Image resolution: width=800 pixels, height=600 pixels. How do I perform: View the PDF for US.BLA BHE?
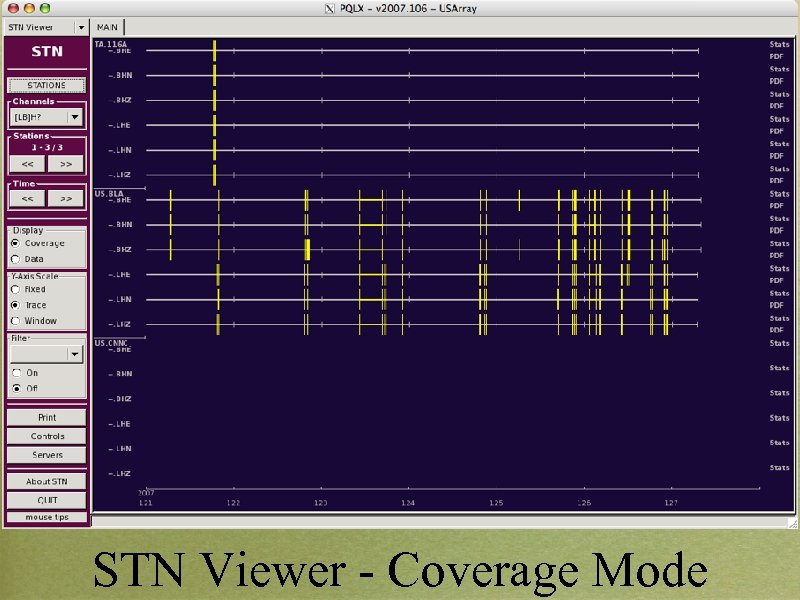[x=778, y=205]
